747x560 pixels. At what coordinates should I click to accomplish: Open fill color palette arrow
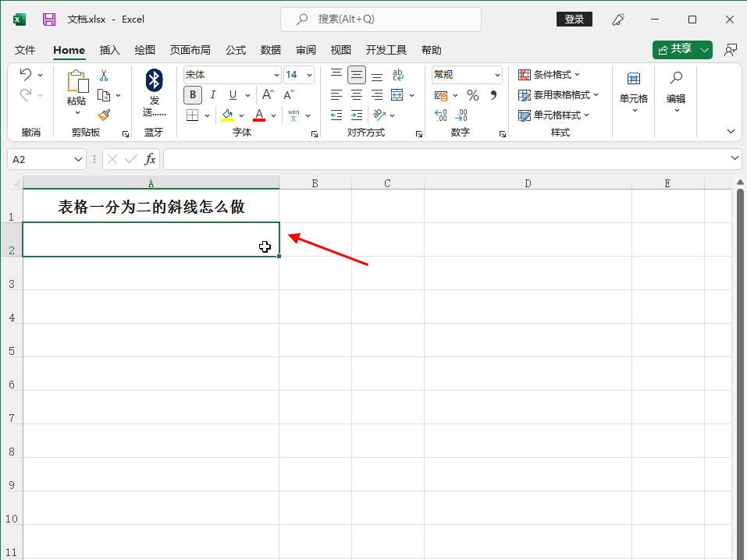241,115
